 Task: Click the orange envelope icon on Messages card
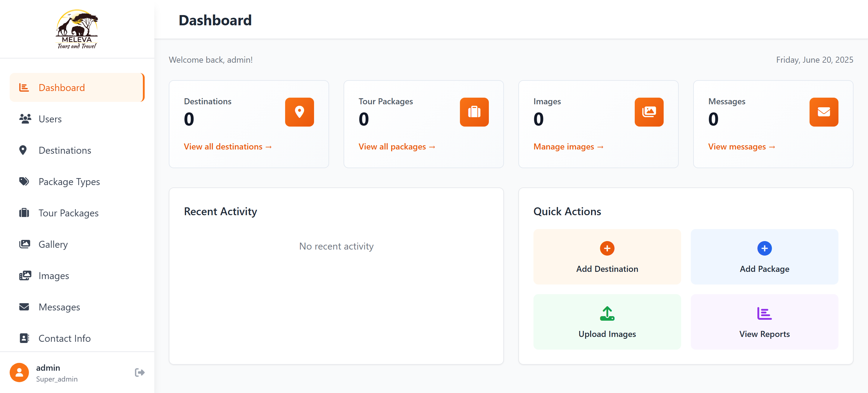823,112
